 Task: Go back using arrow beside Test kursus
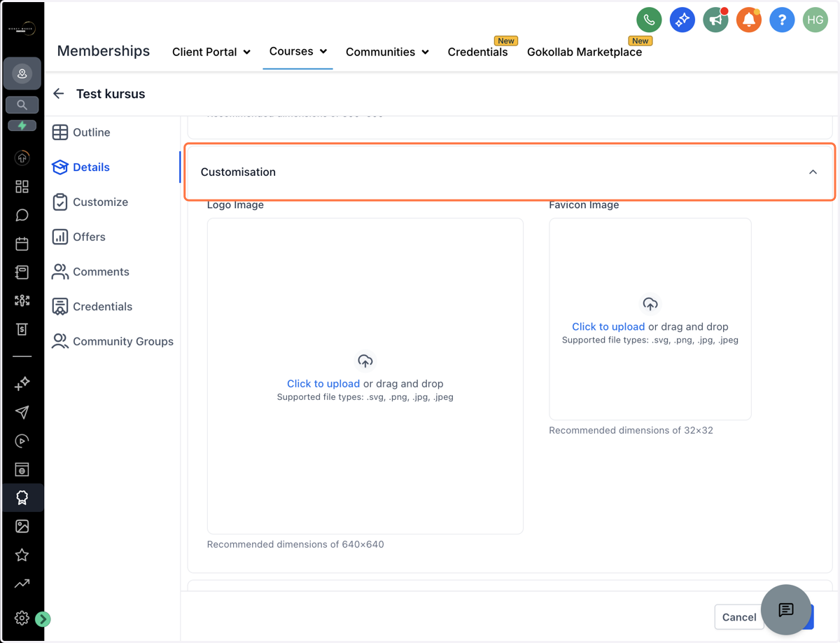coord(59,94)
